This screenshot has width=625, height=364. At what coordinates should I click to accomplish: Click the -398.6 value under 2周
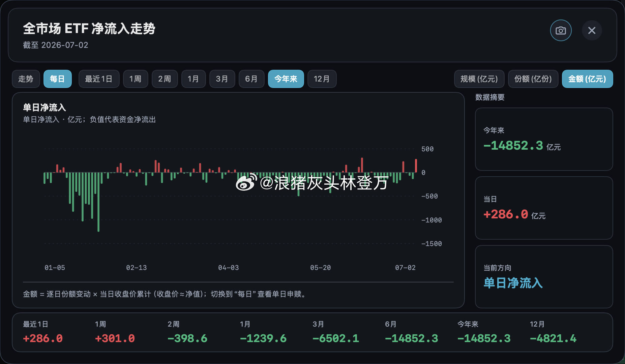187,338
